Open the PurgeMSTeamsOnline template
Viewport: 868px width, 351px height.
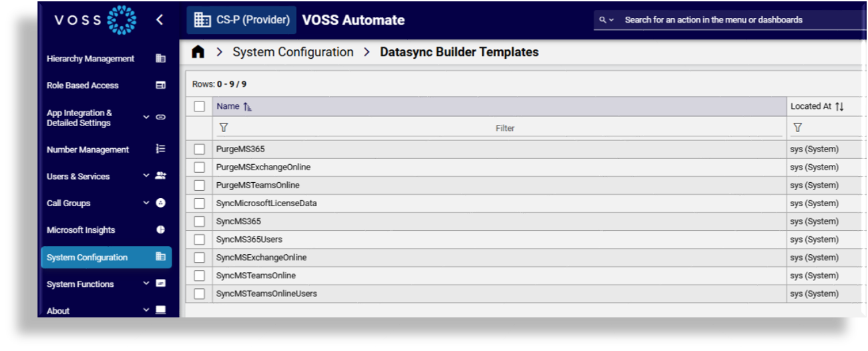(258, 186)
